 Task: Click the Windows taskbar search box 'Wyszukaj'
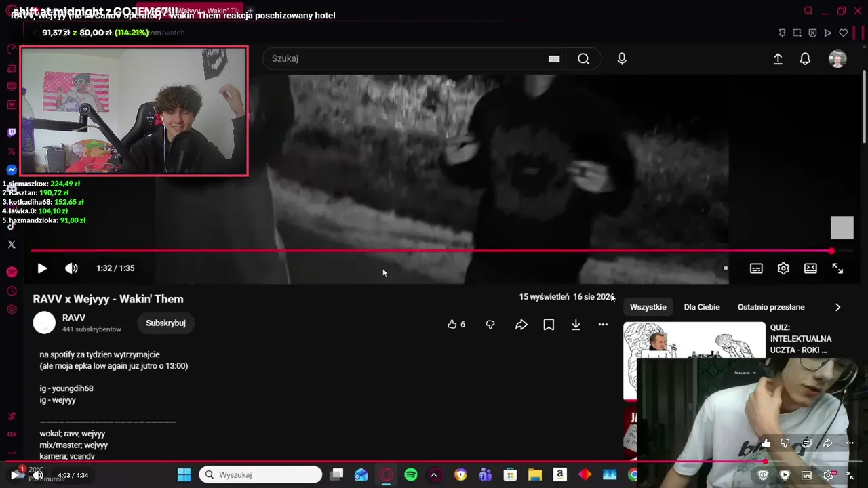(x=261, y=475)
